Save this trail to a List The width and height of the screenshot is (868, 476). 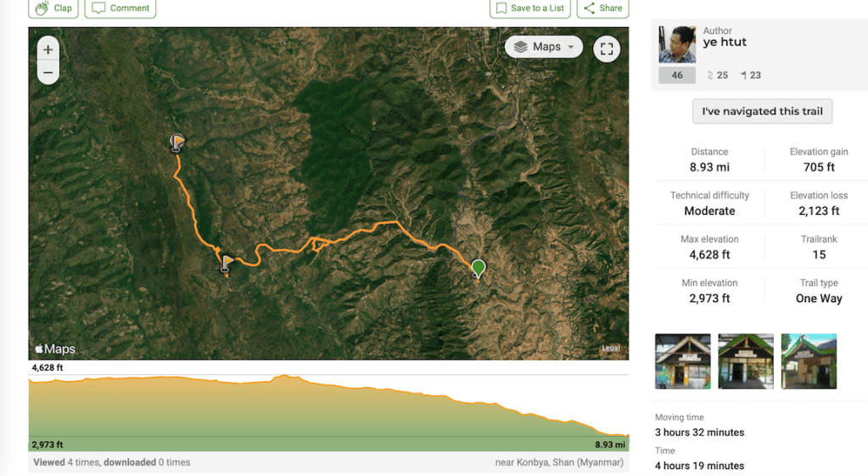(530, 8)
